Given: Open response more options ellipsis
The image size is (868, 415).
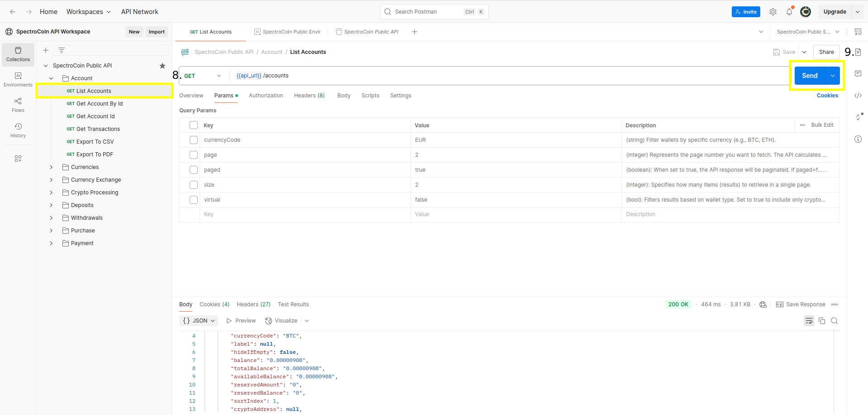Looking at the screenshot, I should 835,304.
